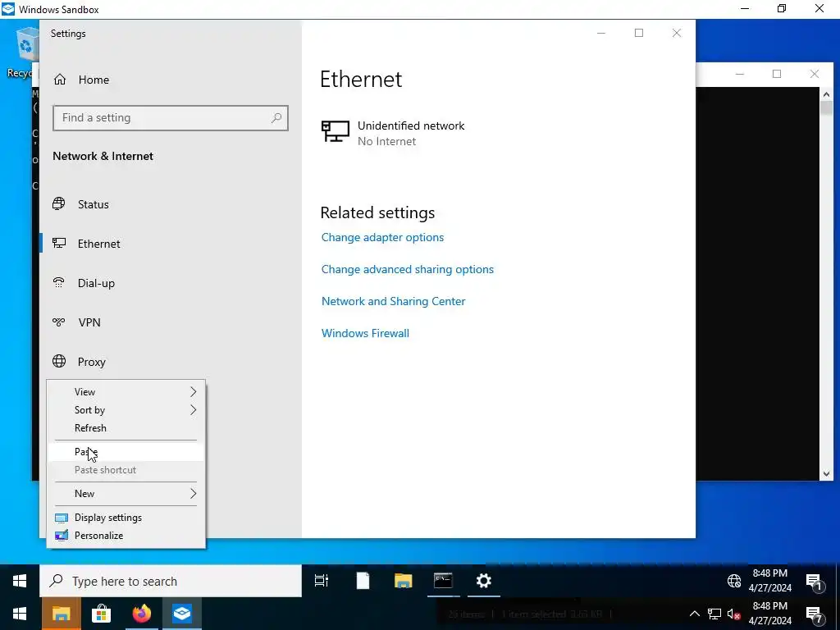This screenshot has width=840, height=630.
Task: Open the sandbox Start menu
Action: click(20, 581)
